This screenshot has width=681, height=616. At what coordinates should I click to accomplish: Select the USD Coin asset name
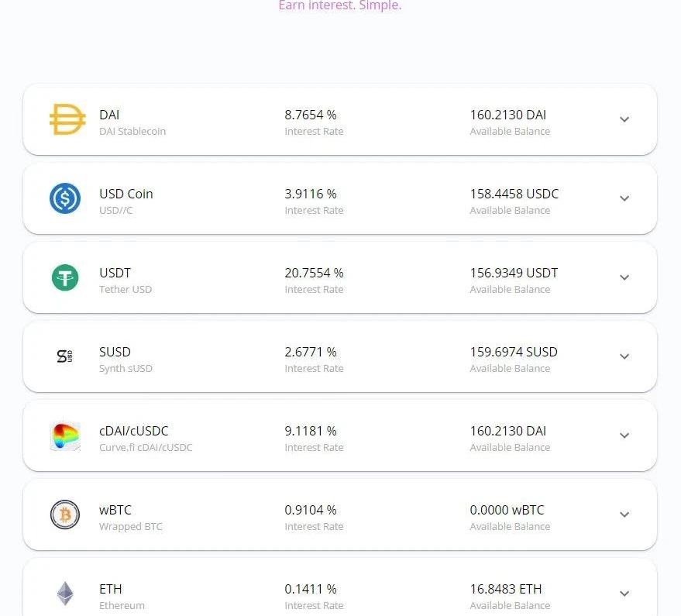coord(126,194)
